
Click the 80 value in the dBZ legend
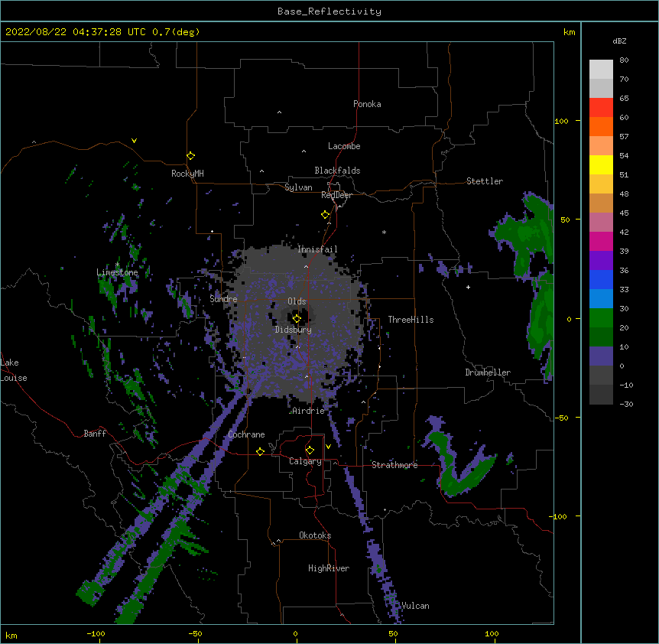tap(624, 60)
